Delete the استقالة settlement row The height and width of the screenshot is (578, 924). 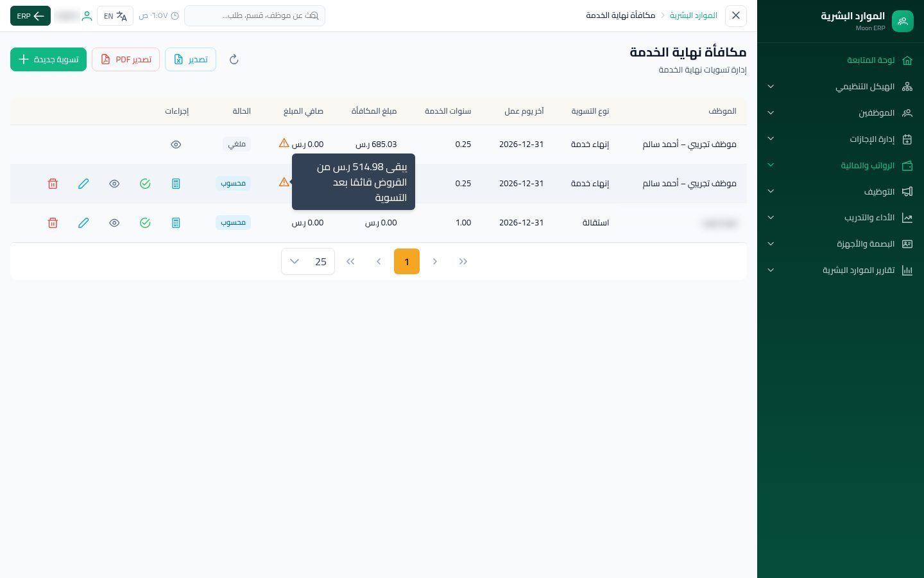pos(53,223)
